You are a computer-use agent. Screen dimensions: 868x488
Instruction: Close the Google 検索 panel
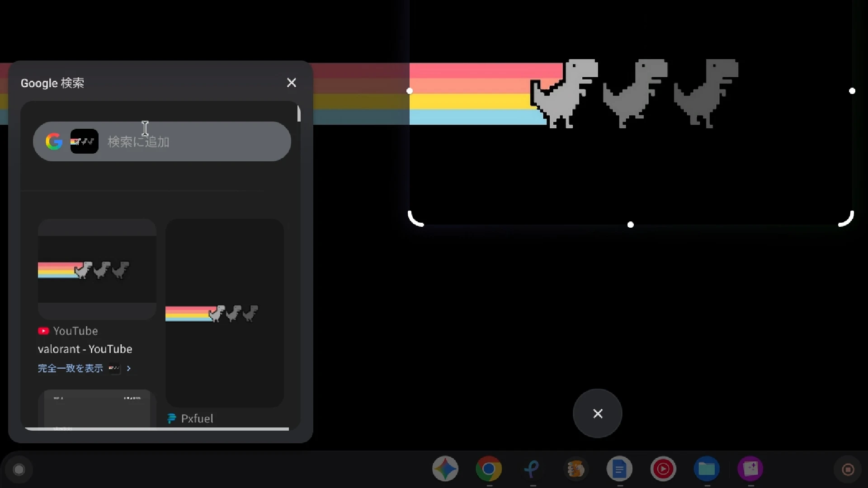292,83
